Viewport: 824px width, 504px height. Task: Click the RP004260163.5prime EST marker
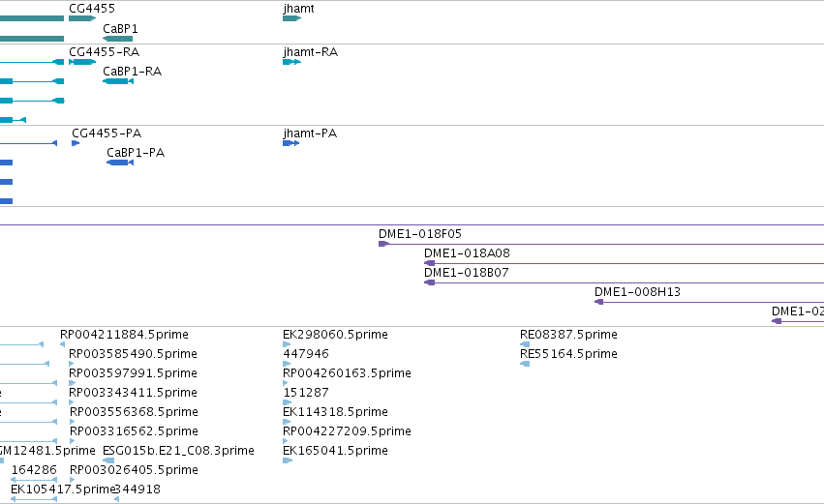click(x=286, y=383)
